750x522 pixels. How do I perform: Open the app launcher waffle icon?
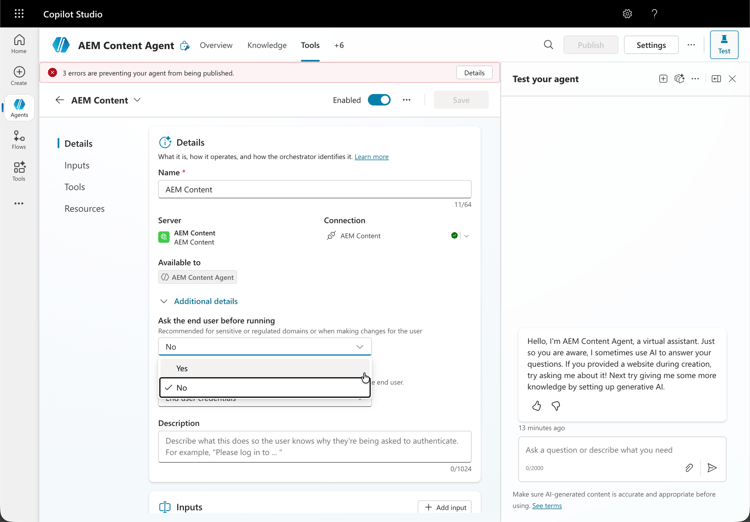[x=19, y=14]
